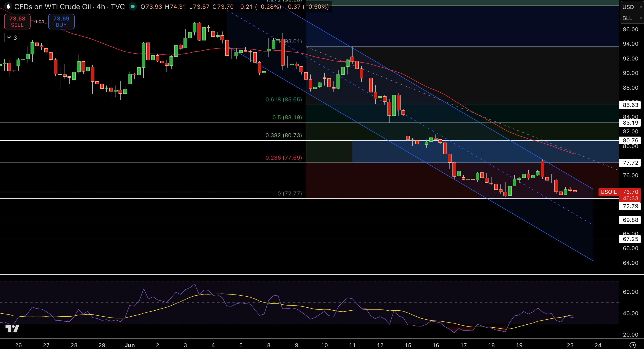This screenshot has height=349, width=644.
Task: Click the 4h interval label in title
Action: point(101,7)
